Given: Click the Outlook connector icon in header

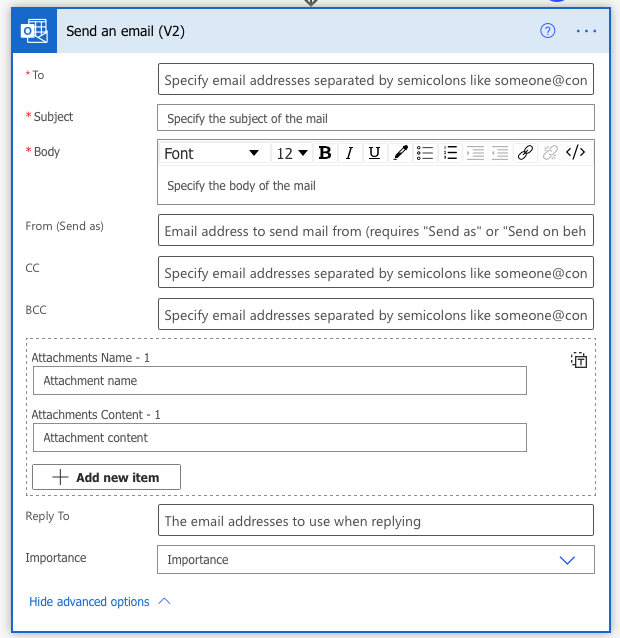Looking at the screenshot, I should coord(34,31).
